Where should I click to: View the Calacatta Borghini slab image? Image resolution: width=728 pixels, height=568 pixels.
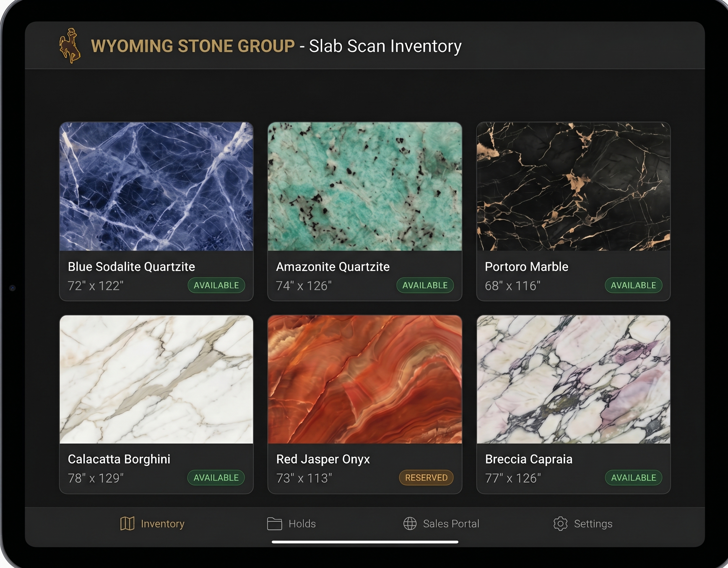point(156,379)
